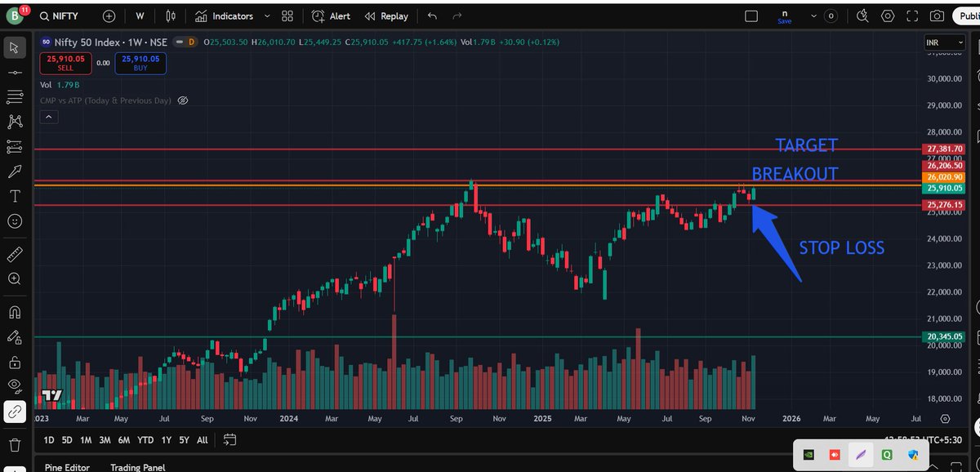
Task: Open the Trading Panel tab
Action: pos(137,467)
